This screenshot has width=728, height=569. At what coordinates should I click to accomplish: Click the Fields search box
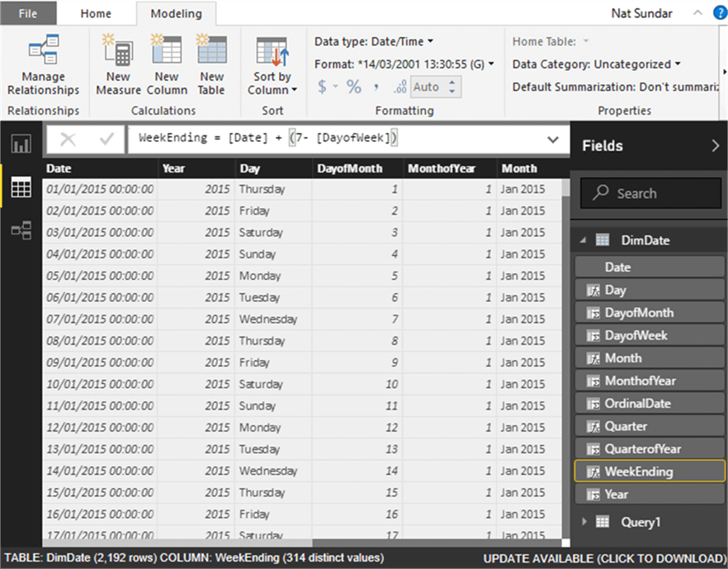point(650,192)
